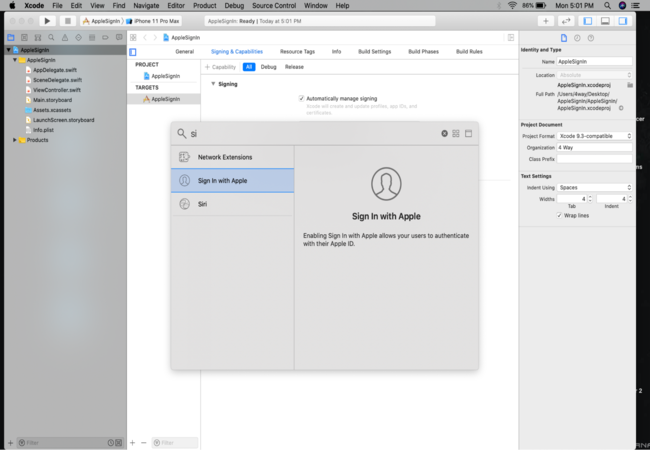Toggle project and targets list sidebar
Image resolution: width=650 pixels, height=450 pixels.
(x=133, y=52)
